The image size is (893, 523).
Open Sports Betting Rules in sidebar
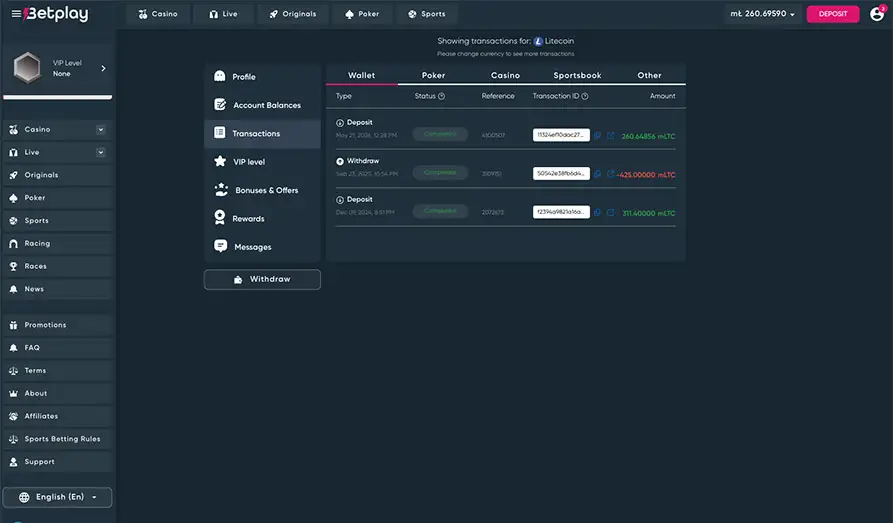coord(58,439)
